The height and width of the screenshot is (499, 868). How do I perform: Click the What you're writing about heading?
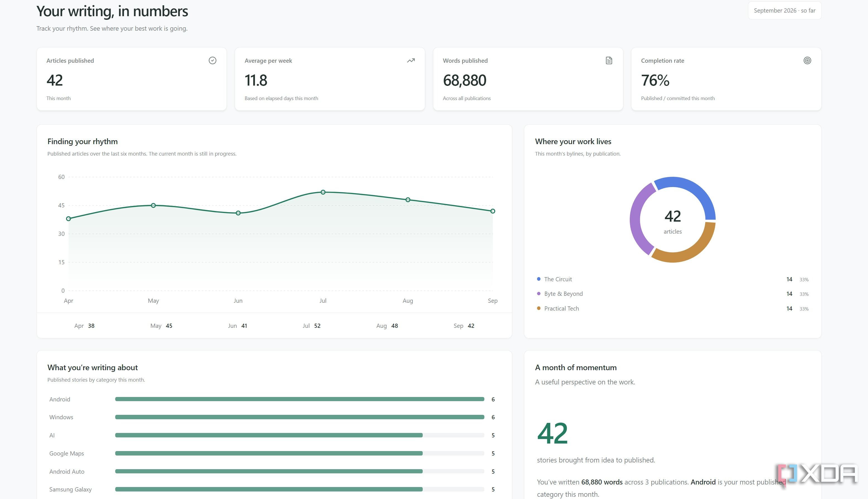click(x=93, y=368)
